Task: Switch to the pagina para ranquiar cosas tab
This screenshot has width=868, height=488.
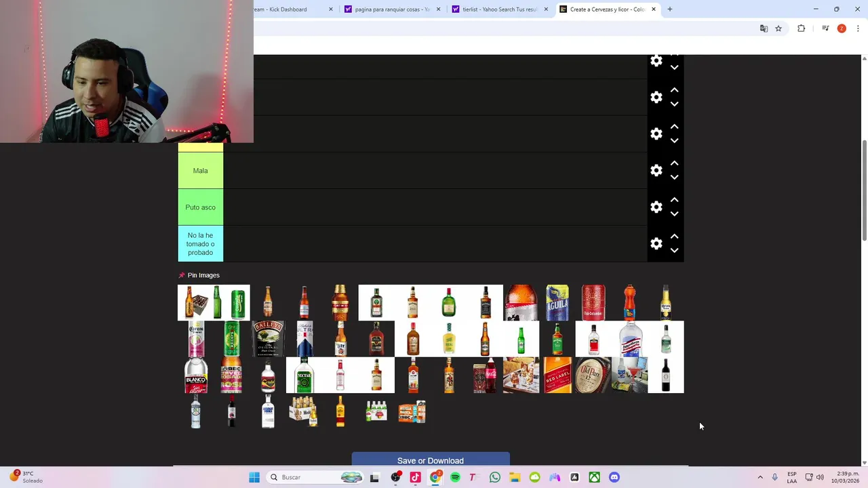Action: tap(392, 9)
